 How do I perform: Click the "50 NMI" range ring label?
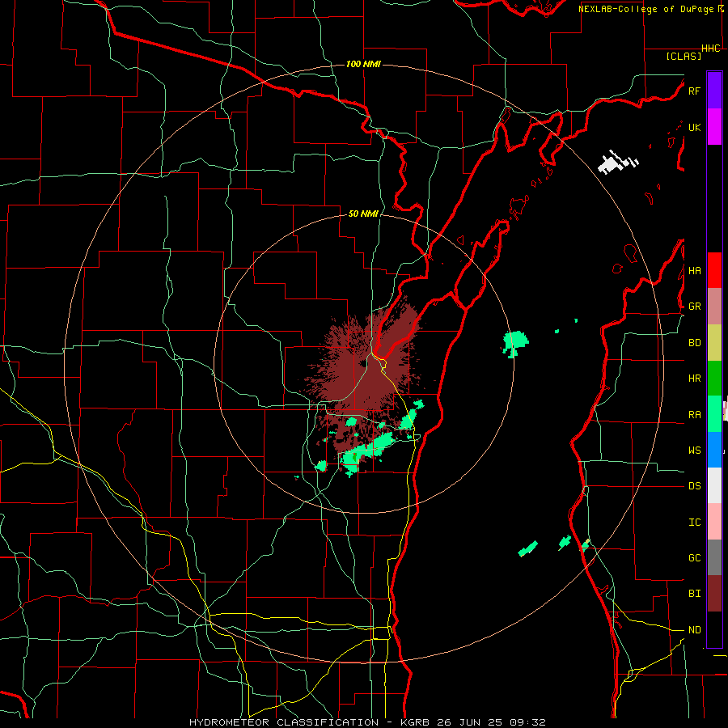[x=363, y=214]
